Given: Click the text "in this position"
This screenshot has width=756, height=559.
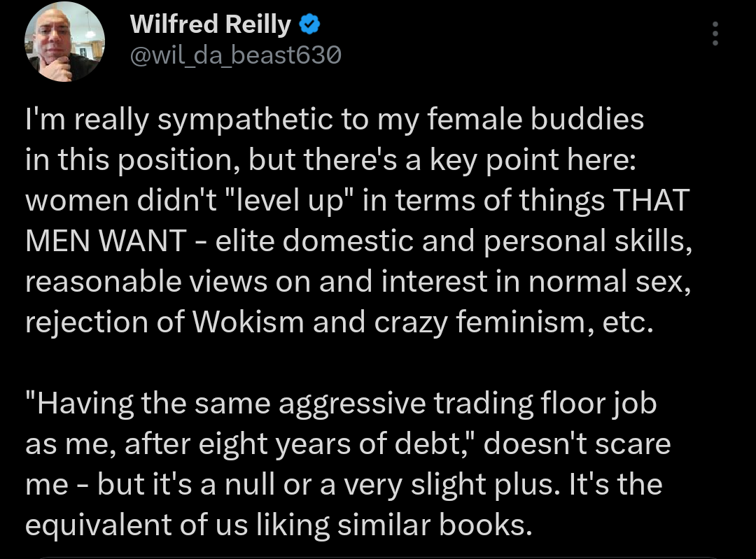Looking at the screenshot, I should tap(134, 160).
